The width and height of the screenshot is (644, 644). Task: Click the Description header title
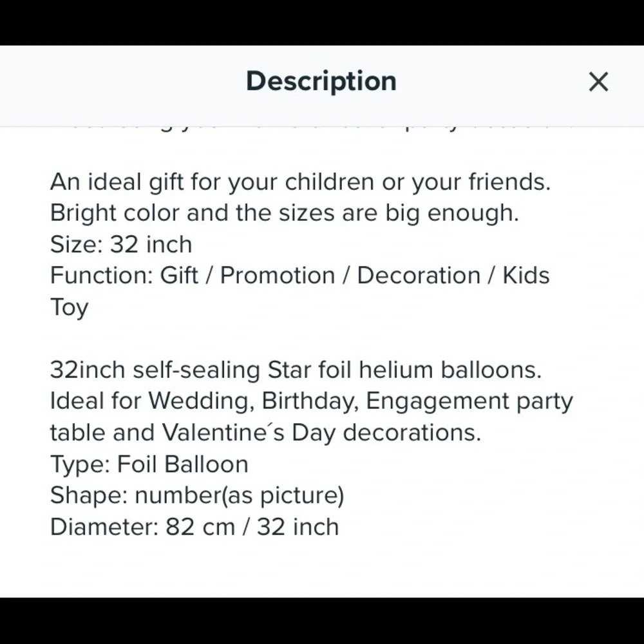coord(321,81)
